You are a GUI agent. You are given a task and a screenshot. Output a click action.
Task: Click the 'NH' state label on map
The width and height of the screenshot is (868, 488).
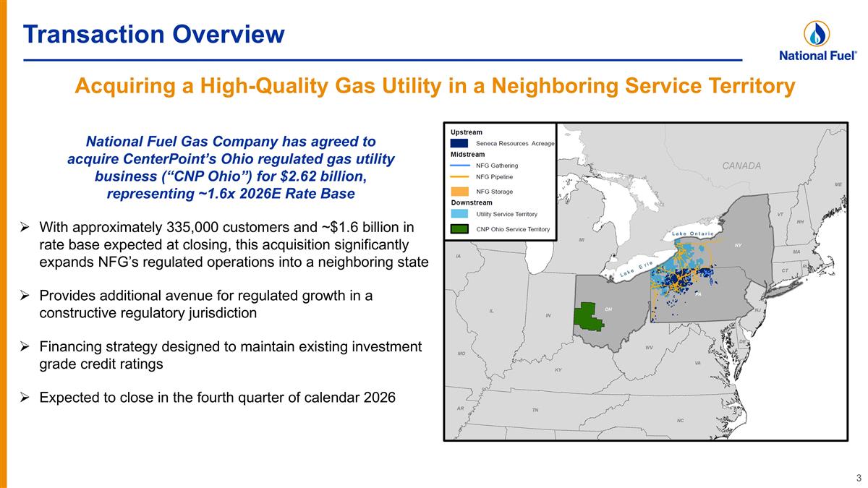pos(800,221)
